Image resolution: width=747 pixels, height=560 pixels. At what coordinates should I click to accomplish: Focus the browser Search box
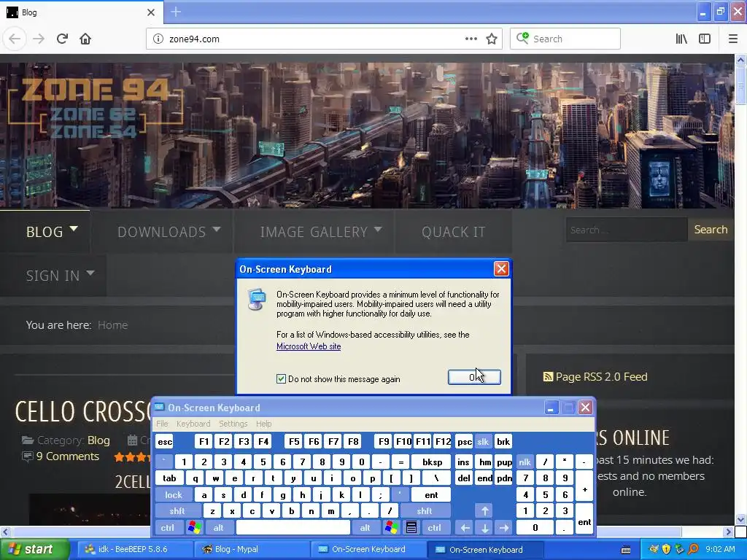(565, 39)
